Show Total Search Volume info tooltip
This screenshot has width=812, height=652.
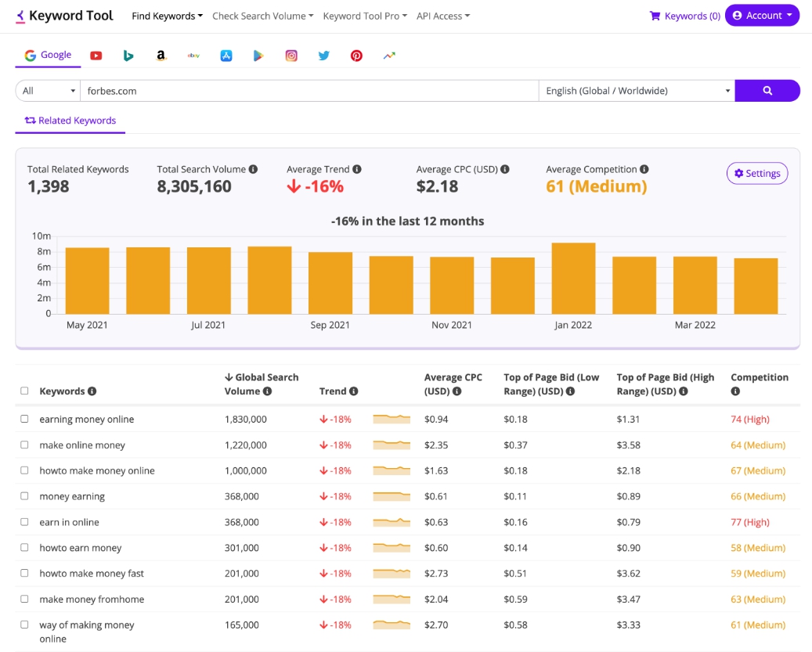pyautogui.click(x=253, y=169)
